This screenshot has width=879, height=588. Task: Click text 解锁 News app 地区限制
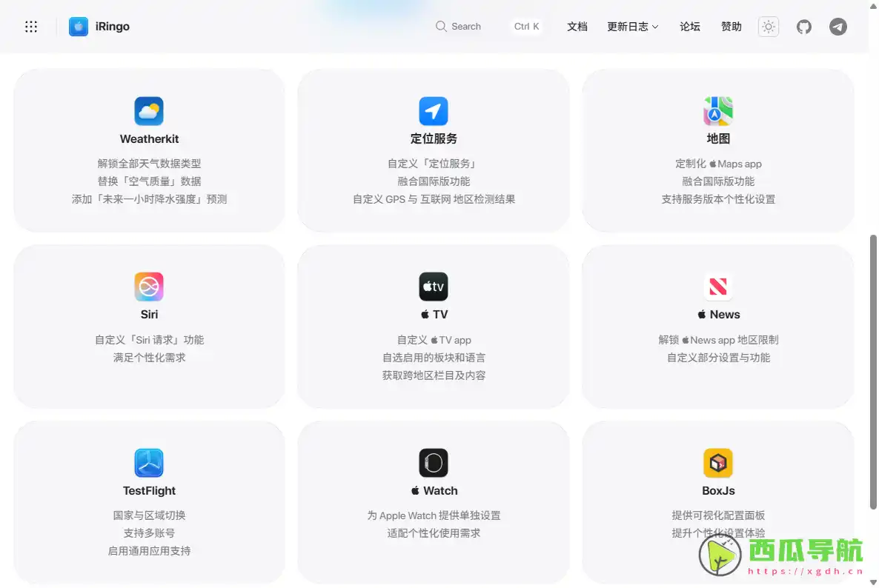coord(718,340)
